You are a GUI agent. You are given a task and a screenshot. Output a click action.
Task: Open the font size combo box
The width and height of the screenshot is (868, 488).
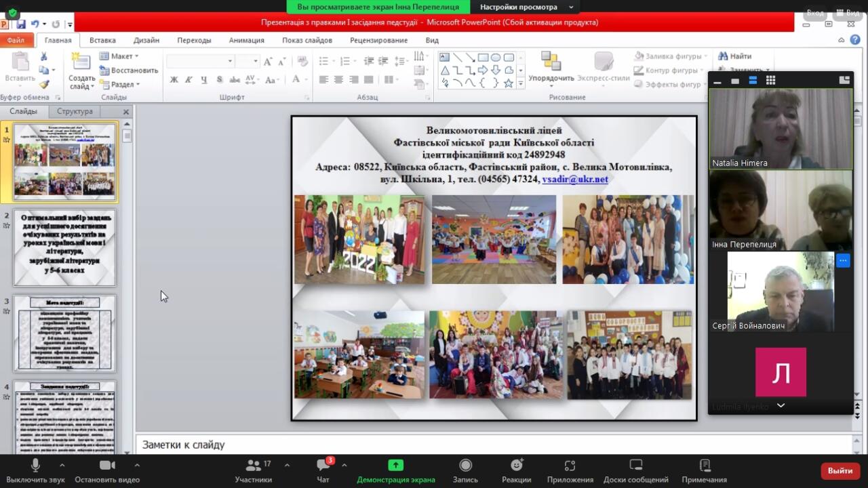point(248,62)
